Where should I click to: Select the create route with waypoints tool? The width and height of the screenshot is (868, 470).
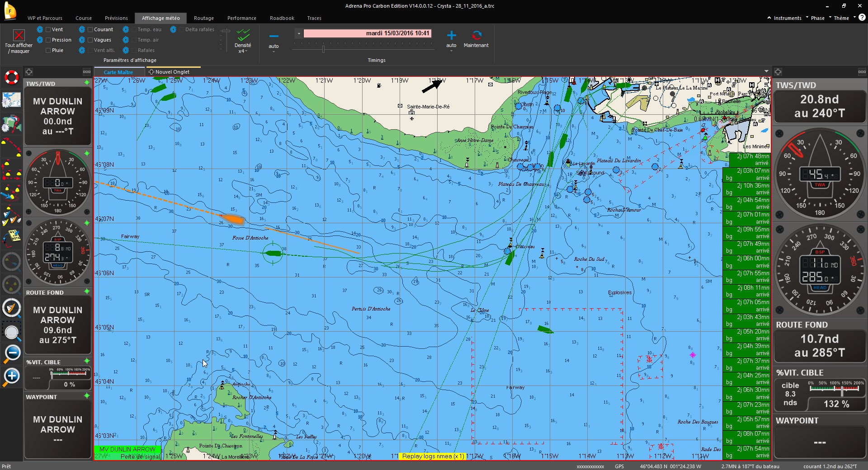click(x=12, y=148)
